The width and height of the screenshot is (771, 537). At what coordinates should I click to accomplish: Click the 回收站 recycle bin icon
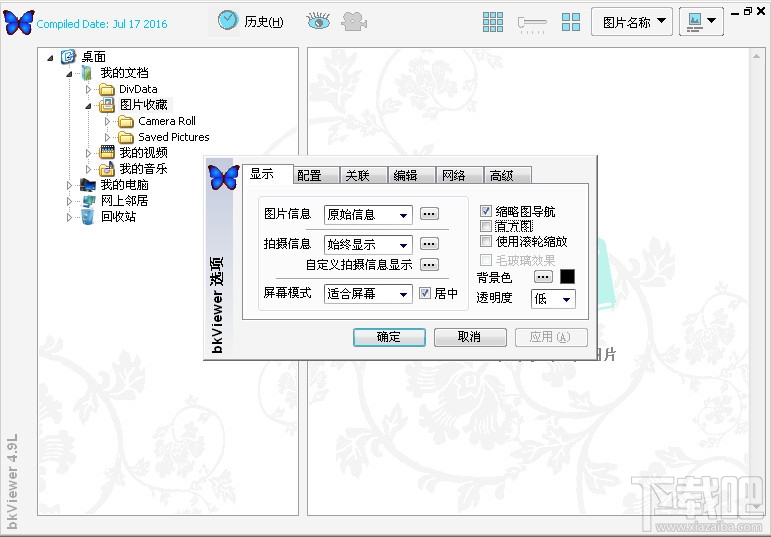[x=88, y=216]
